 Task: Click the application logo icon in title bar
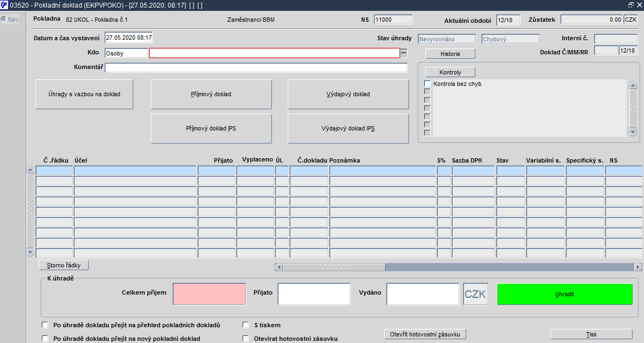[4, 5]
